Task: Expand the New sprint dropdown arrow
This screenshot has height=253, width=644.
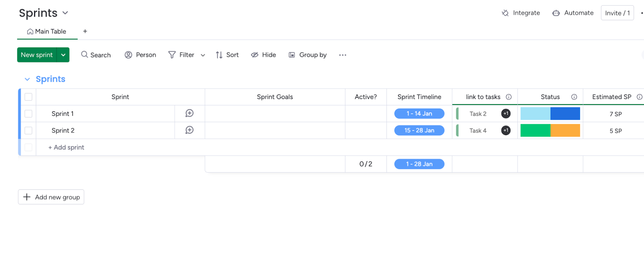Action: (63, 55)
